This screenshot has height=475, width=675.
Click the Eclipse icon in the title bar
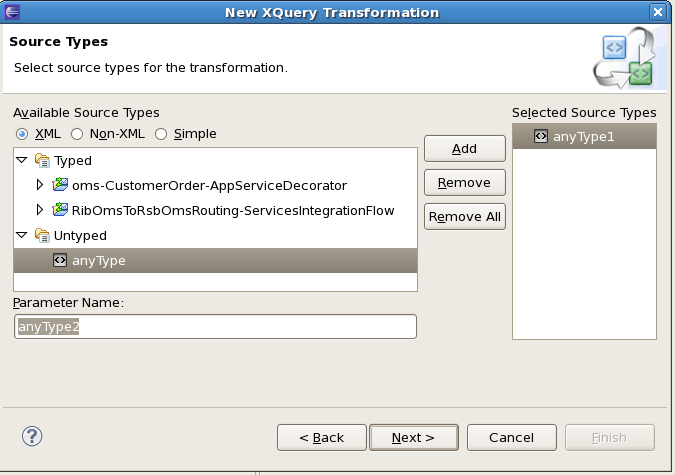[x=12, y=12]
